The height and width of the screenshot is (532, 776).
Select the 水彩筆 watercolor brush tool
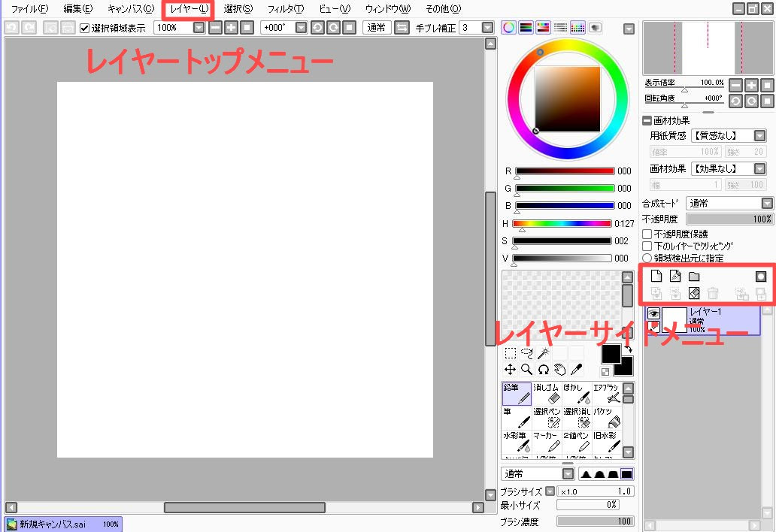(x=517, y=442)
